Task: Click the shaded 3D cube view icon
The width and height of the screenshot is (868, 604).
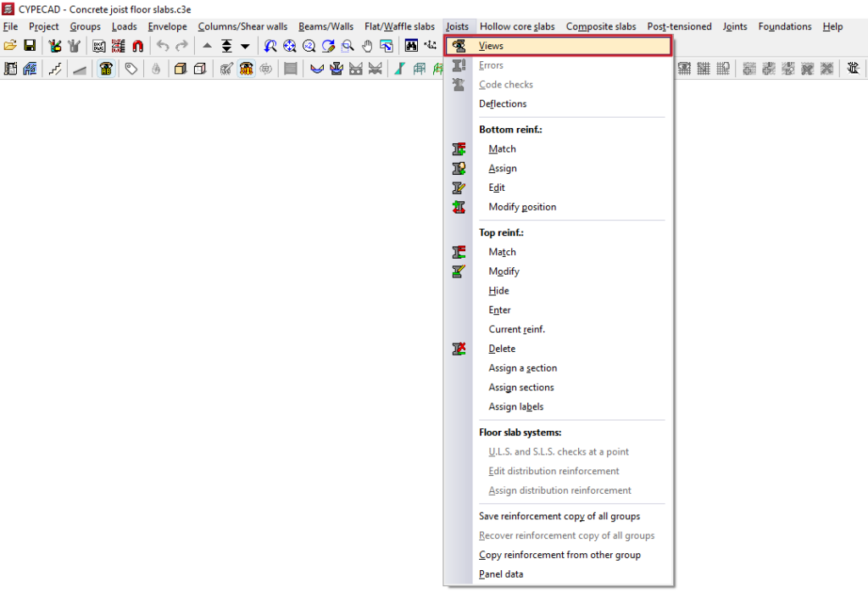Action: 181,69
